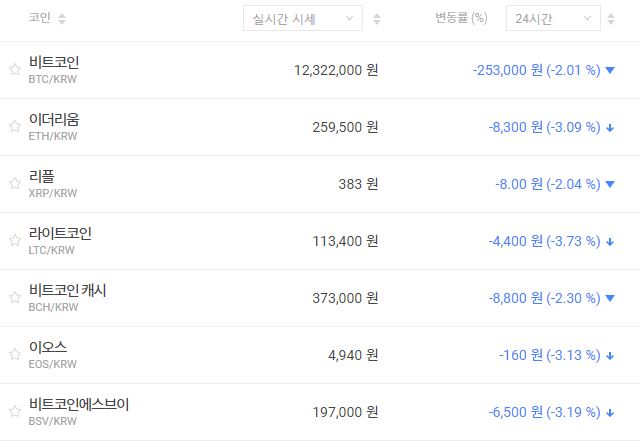Screen dimensions: 641x441
Task: Click the star next to BSV/KRW
Action: pyautogui.click(x=14, y=412)
